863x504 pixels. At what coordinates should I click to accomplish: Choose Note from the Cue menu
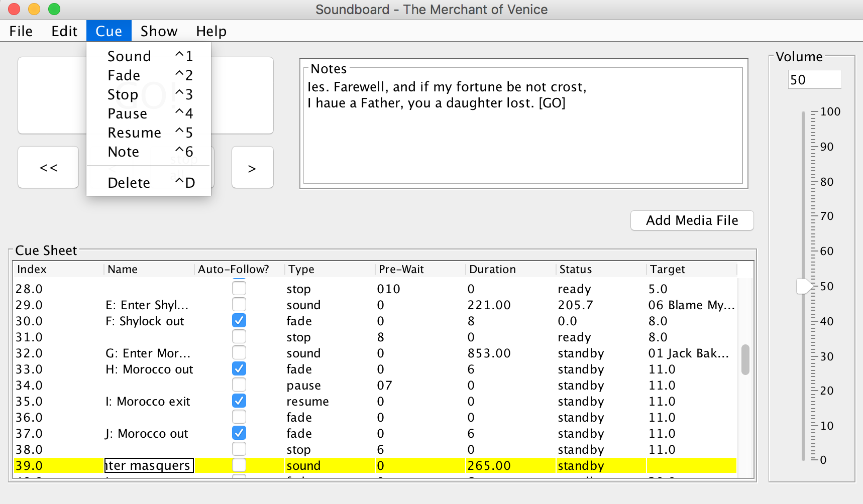pyautogui.click(x=149, y=152)
